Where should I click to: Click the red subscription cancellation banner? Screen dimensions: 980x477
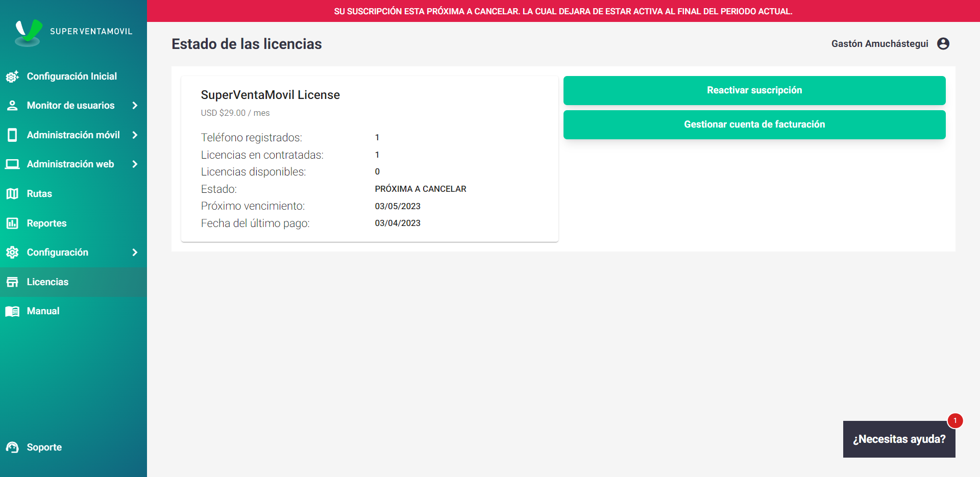pyautogui.click(x=563, y=11)
